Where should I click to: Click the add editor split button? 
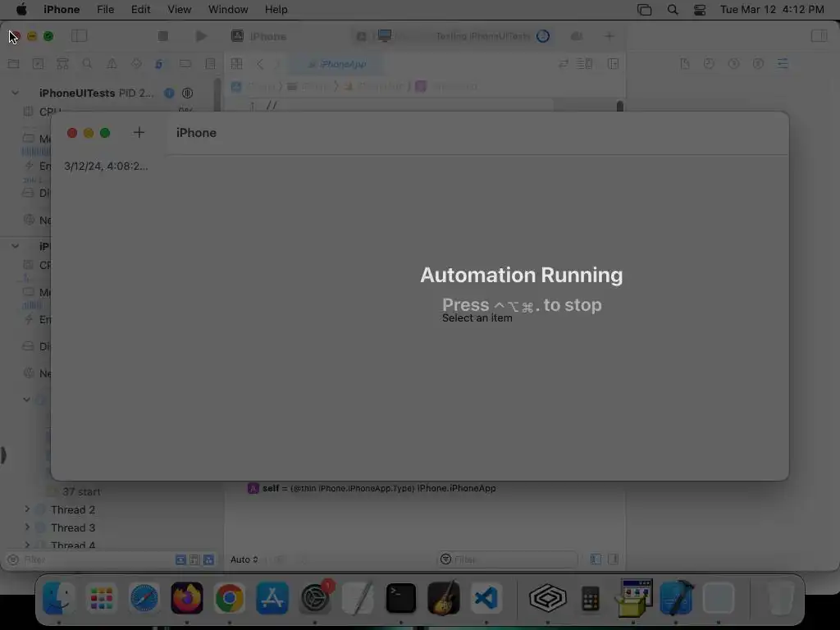click(614, 64)
